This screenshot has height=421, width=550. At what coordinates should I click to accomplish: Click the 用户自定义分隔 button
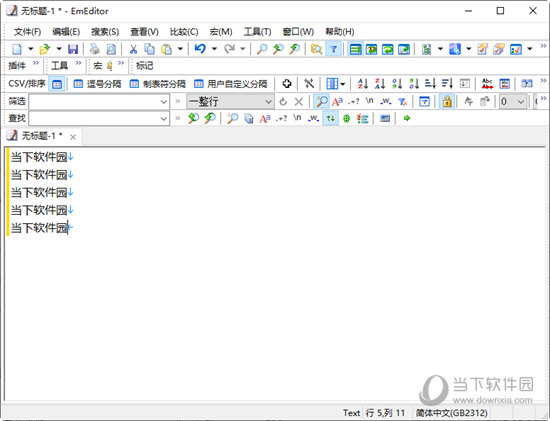pyautogui.click(x=230, y=84)
